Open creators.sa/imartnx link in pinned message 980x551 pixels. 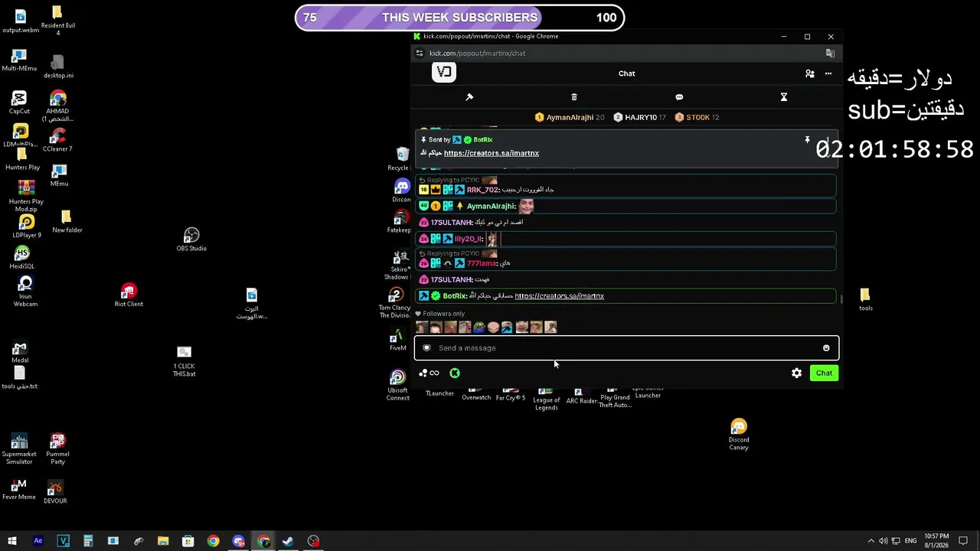pos(492,153)
